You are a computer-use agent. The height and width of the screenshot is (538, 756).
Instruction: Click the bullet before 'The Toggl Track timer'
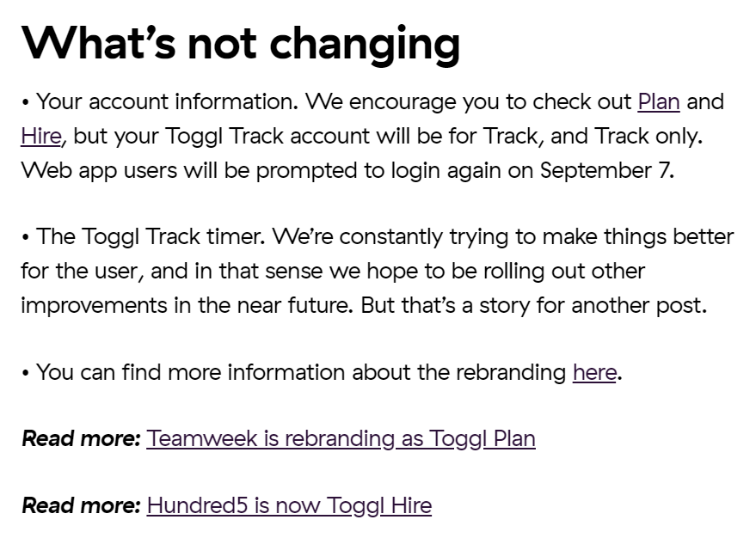tap(25, 238)
